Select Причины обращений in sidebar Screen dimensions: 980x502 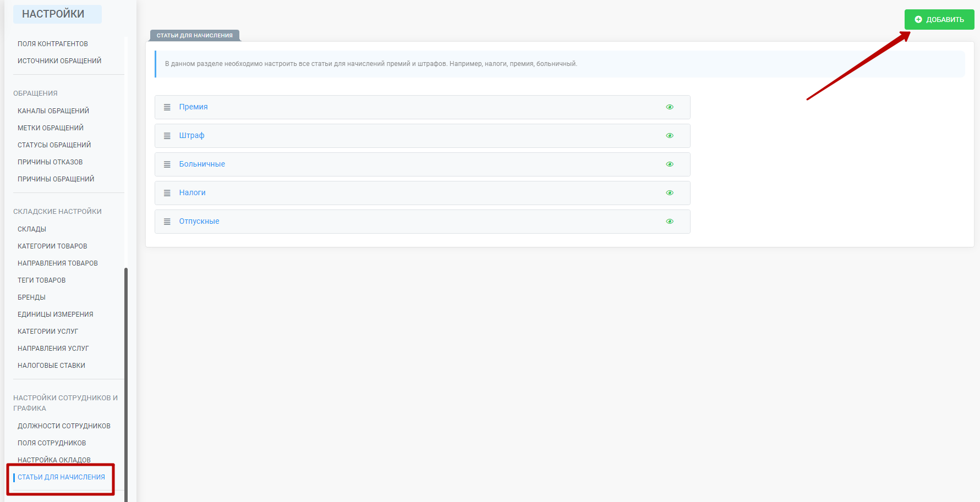pos(56,179)
